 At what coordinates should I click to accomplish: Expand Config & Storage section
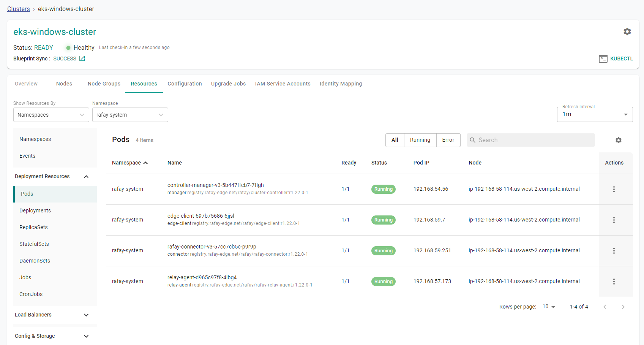click(86, 336)
